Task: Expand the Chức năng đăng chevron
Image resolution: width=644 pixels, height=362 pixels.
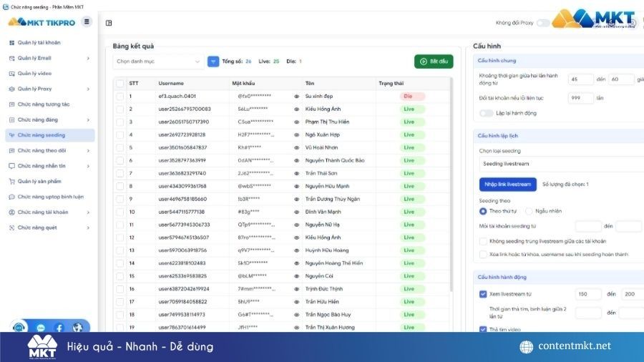Action: 88,120
